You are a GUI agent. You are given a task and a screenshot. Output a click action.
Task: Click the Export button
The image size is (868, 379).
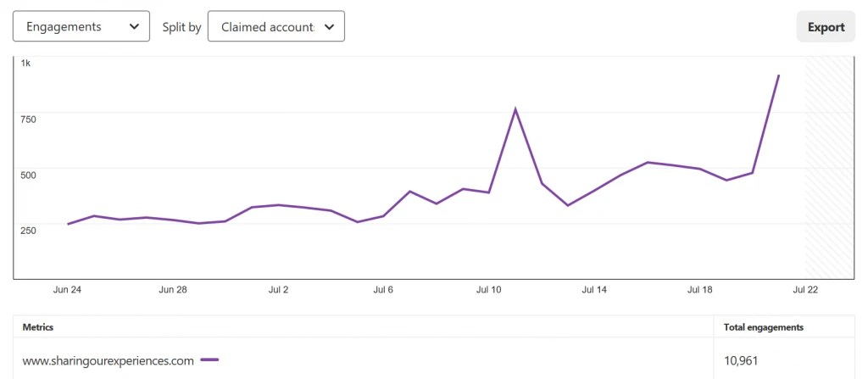coord(826,26)
